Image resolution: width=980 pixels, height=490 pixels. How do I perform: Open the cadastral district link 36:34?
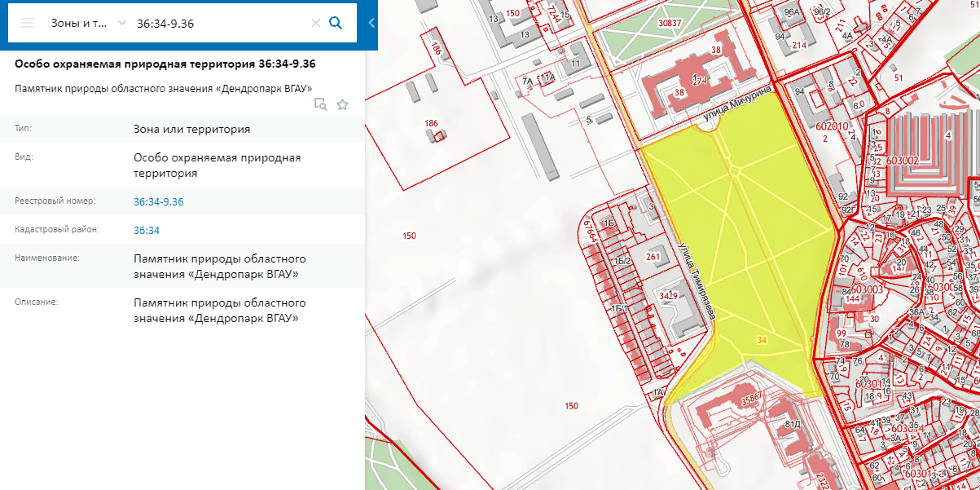pyautogui.click(x=147, y=230)
